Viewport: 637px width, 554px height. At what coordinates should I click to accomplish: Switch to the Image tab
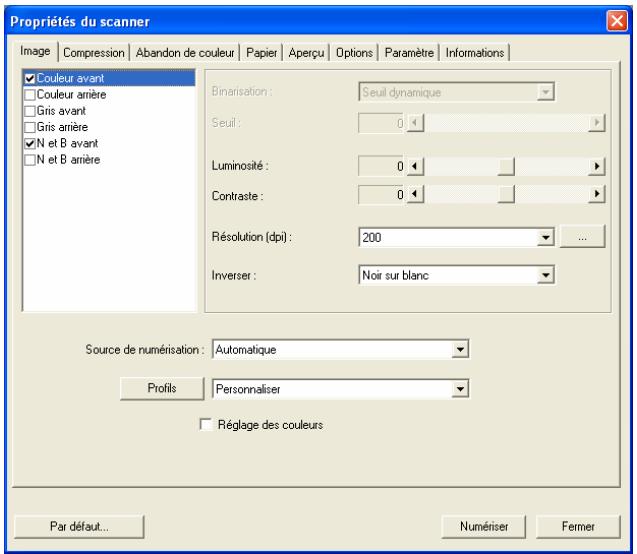coord(35,52)
